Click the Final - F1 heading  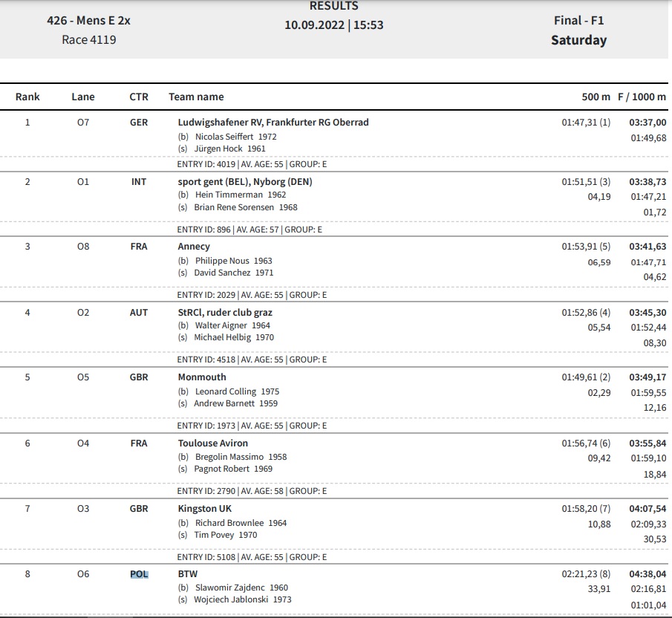(578, 21)
